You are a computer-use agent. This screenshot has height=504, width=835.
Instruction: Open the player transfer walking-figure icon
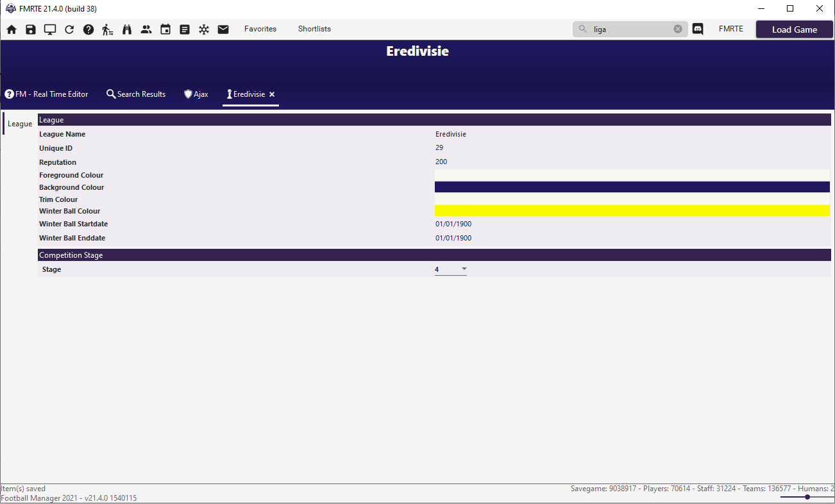108,29
